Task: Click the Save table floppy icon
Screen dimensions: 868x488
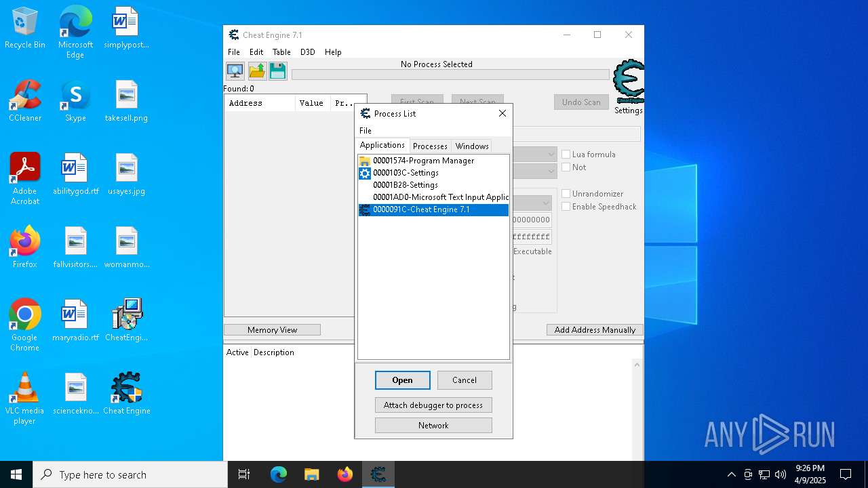Action: 277,71
